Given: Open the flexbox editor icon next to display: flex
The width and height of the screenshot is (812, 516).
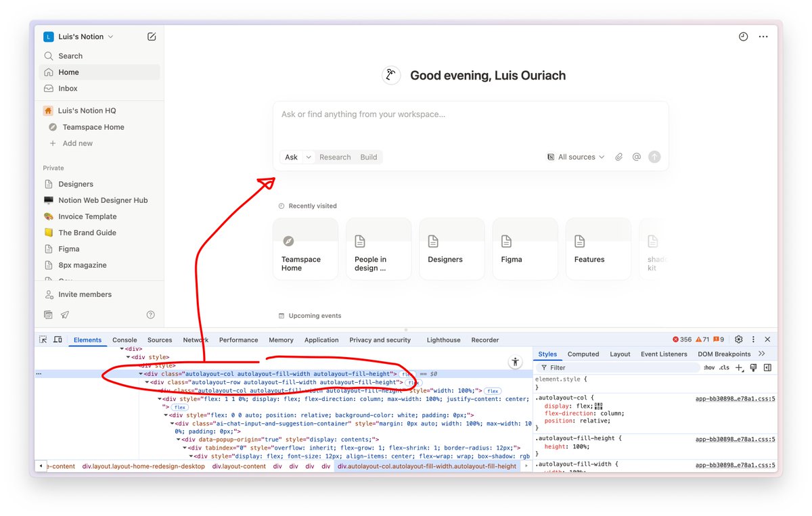Looking at the screenshot, I should [x=598, y=406].
